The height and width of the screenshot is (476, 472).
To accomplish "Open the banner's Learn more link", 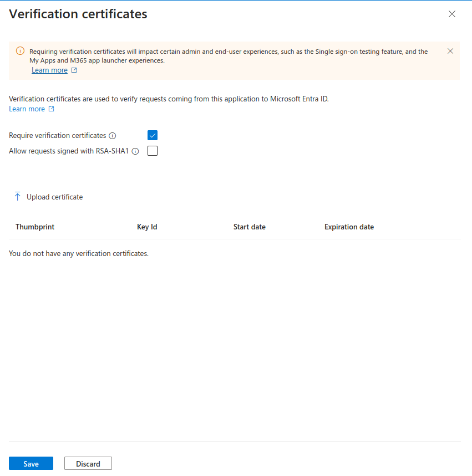I will (49, 70).
